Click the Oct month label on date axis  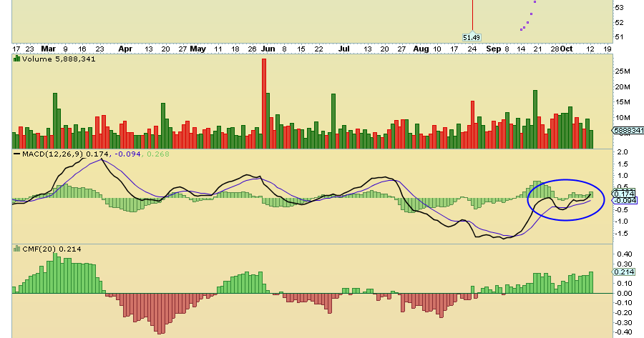[567, 49]
